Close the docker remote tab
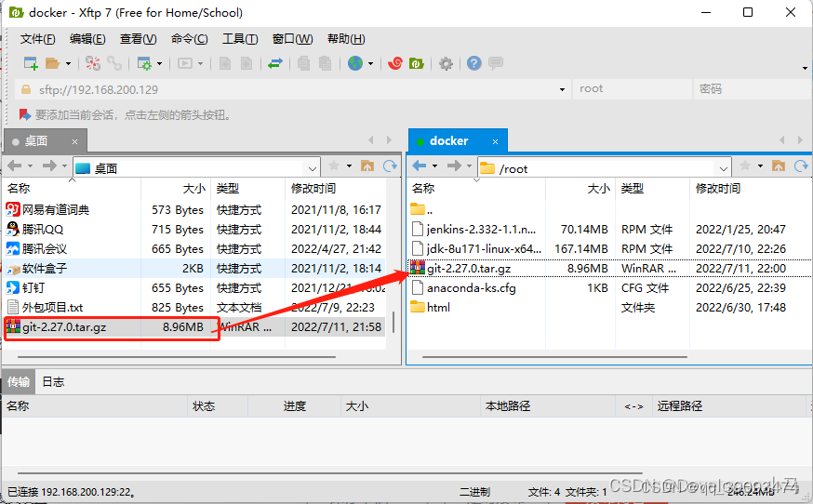Image resolution: width=813 pixels, height=504 pixels. click(x=495, y=141)
